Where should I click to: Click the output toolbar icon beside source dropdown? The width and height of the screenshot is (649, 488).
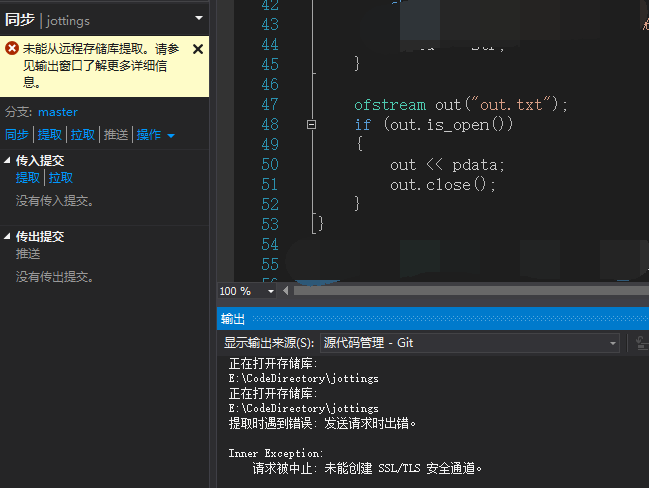642,343
